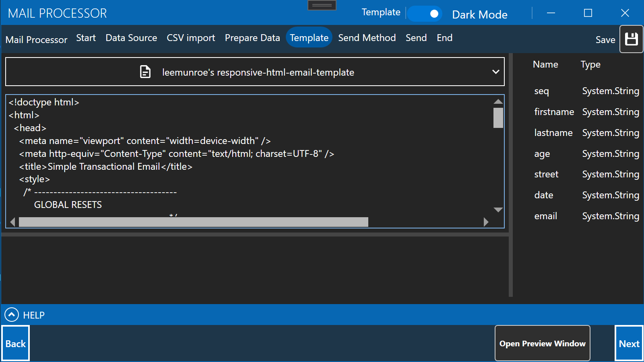Click the Save floppy disk icon

click(x=631, y=39)
